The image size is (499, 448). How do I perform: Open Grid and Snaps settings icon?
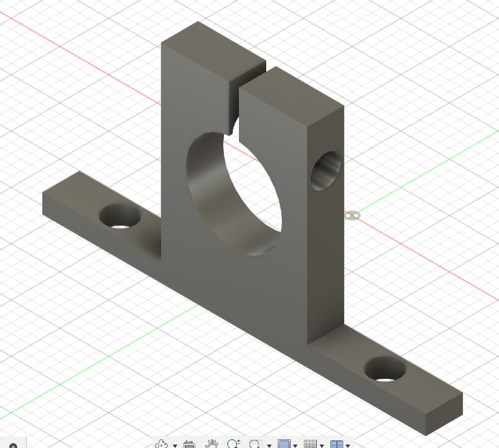pyautogui.click(x=311, y=444)
